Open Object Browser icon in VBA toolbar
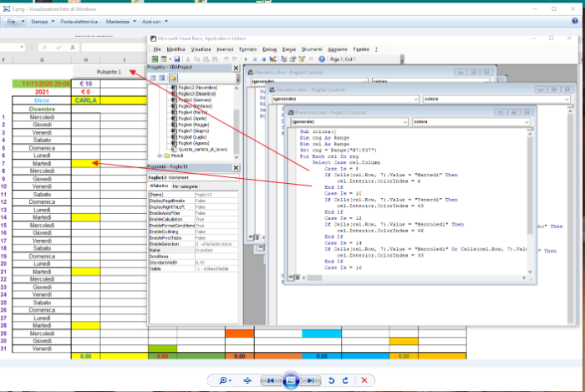Viewport: 585px width, 392px height. [302, 59]
